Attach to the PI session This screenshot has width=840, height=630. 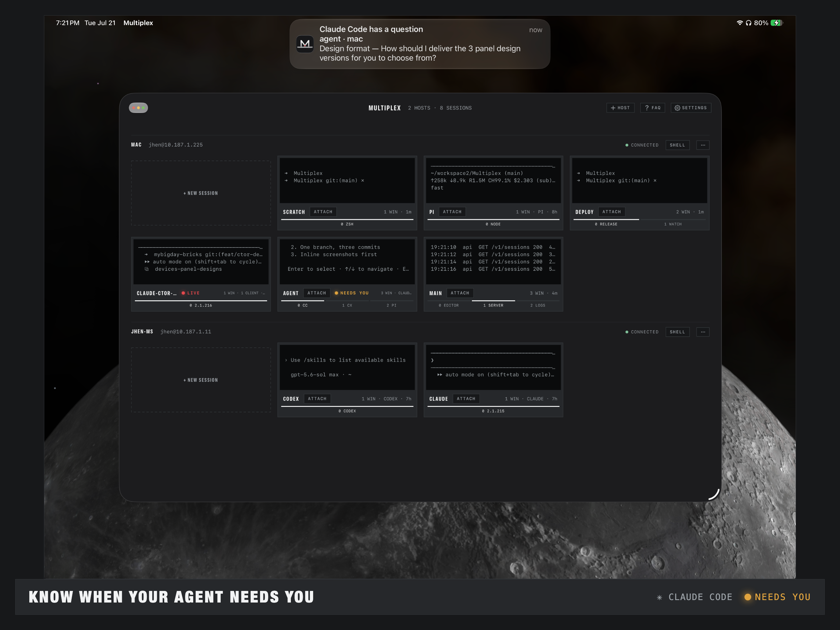[x=452, y=212]
